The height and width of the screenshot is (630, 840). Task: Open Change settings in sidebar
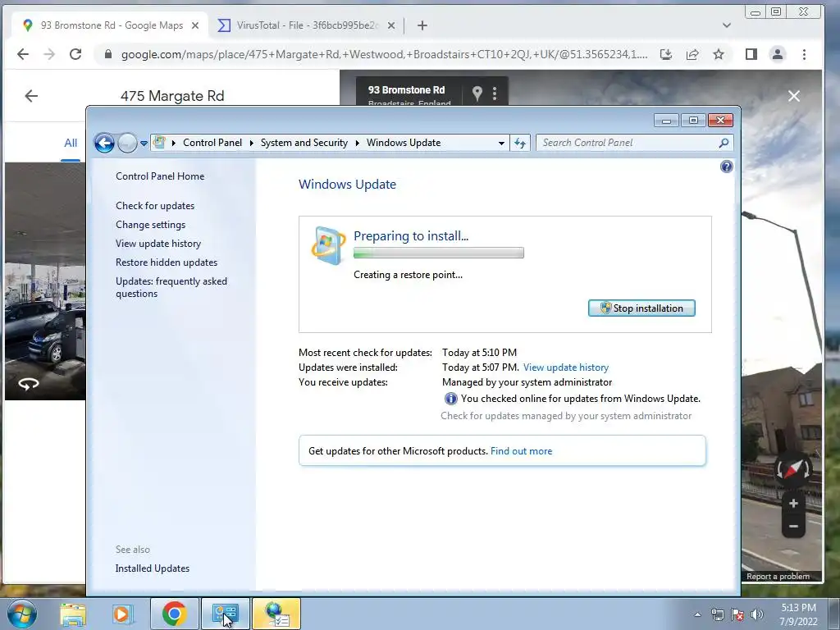151,225
